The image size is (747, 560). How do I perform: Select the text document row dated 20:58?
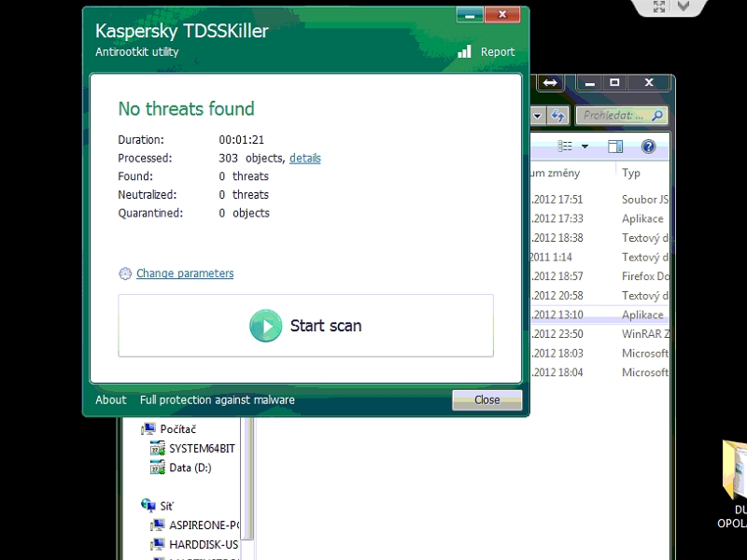pyautogui.click(x=599, y=296)
